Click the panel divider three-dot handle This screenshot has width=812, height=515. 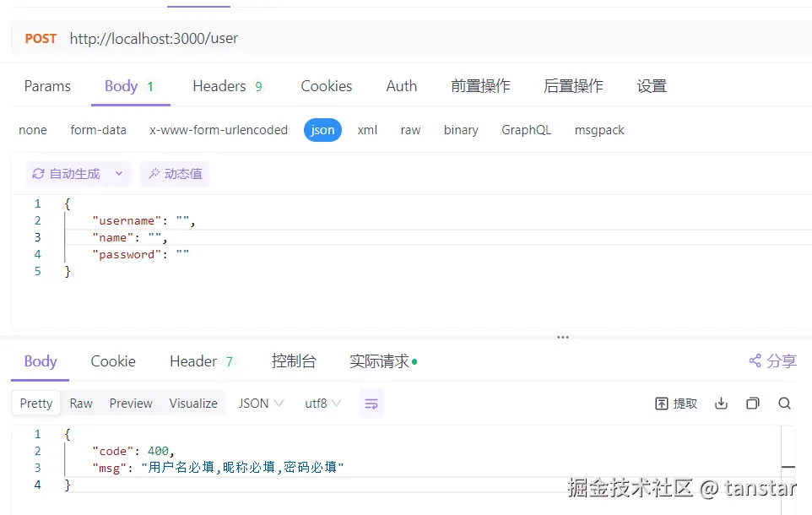(563, 338)
